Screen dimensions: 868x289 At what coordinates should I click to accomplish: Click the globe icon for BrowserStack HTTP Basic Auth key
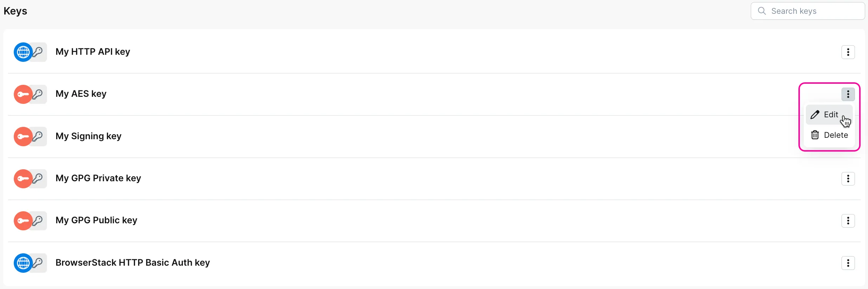(23, 263)
